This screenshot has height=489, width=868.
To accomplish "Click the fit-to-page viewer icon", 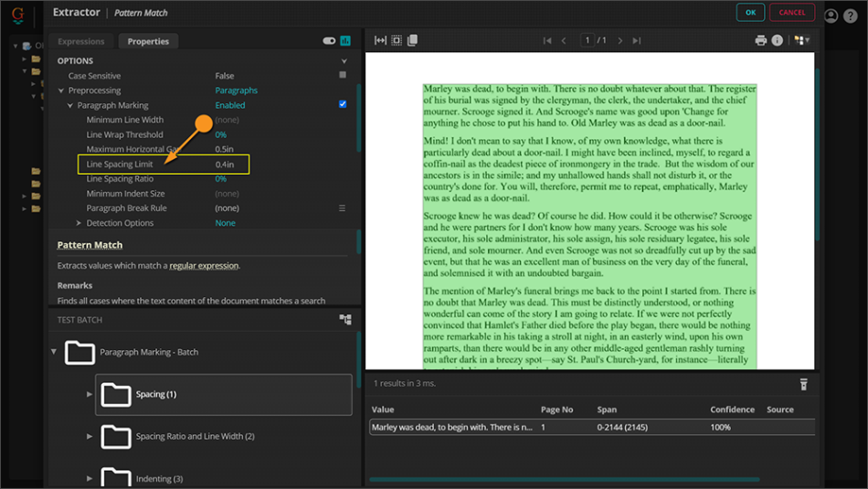I will tap(397, 40).
